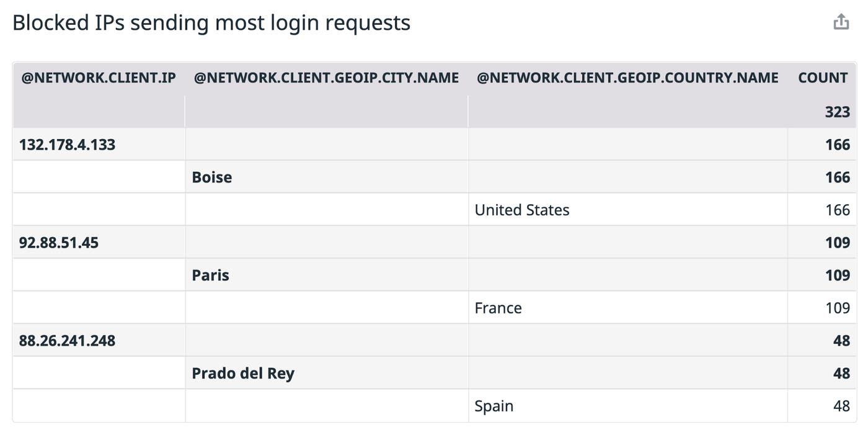868x435 pixels.
Task: Select the country United States
Action: coord(521,209)
